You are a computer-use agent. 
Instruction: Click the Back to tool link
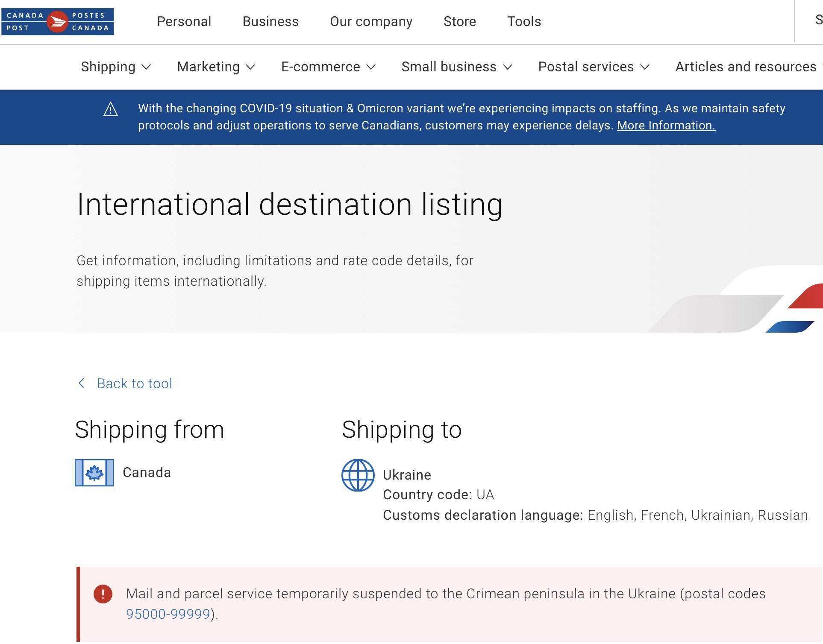point(134,383)
